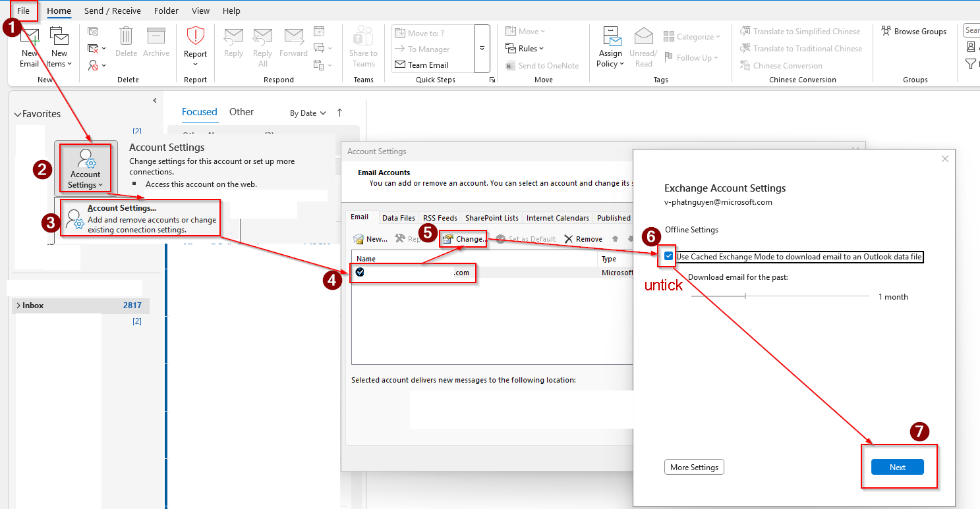Click the Download email for the past slider

[780, 296]
